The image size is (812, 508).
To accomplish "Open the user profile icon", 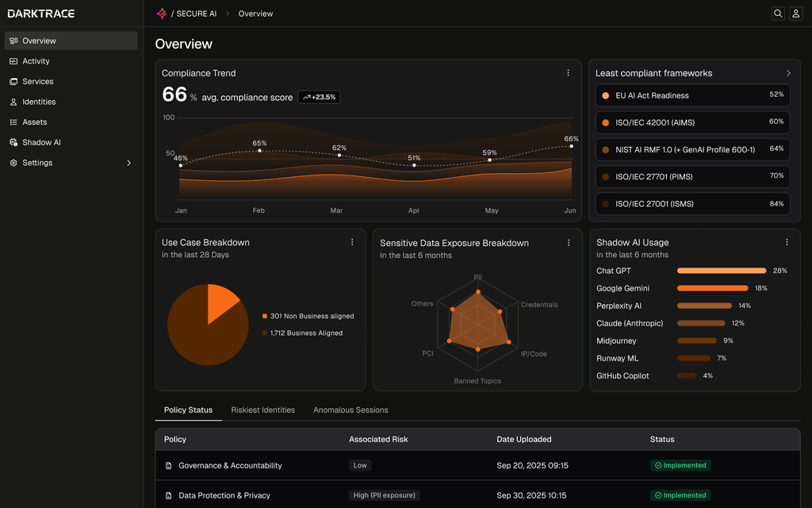I will coord(796,13).
